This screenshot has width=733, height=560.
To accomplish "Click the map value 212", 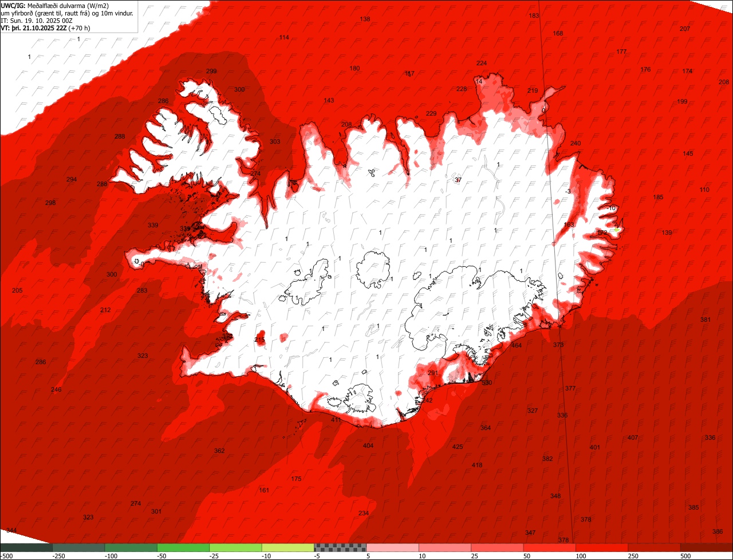I will click(105, 310).
